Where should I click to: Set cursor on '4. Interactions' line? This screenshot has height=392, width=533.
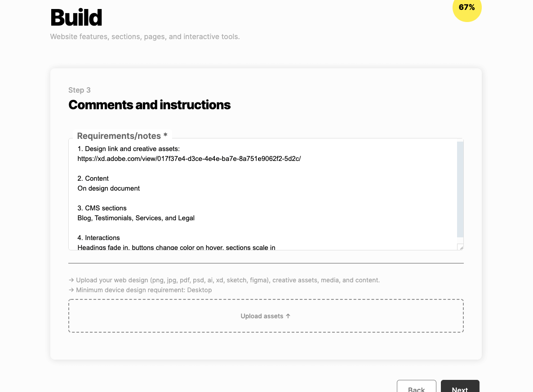click(98, 238)
